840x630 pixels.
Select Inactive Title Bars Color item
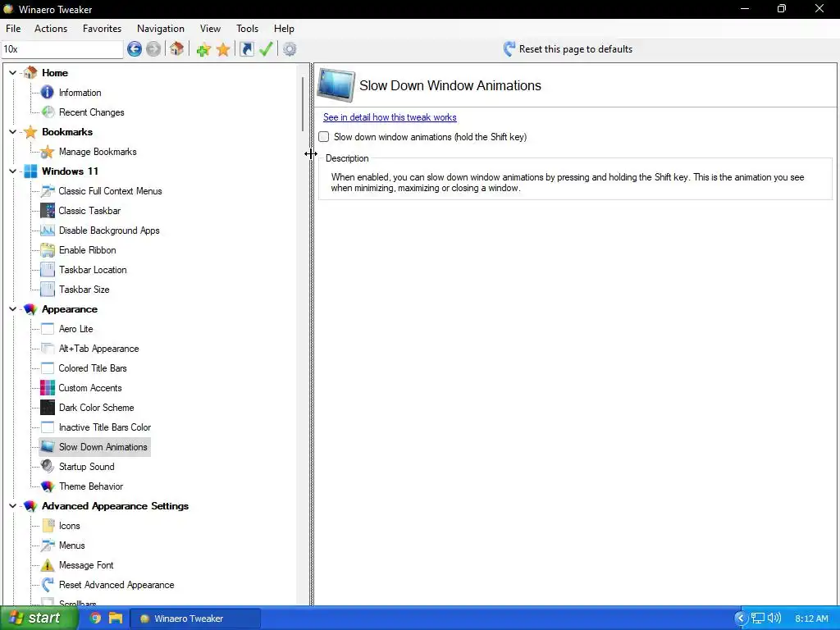pos(105,427)
